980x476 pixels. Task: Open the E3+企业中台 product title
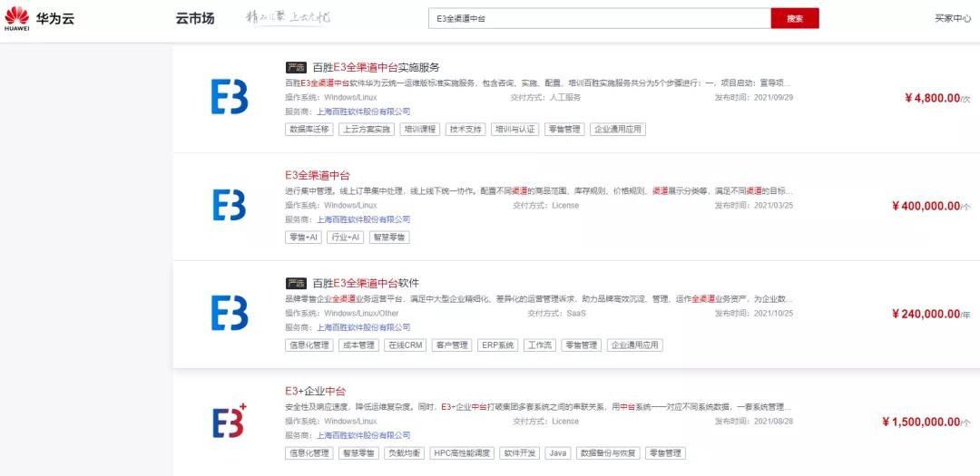315,391
